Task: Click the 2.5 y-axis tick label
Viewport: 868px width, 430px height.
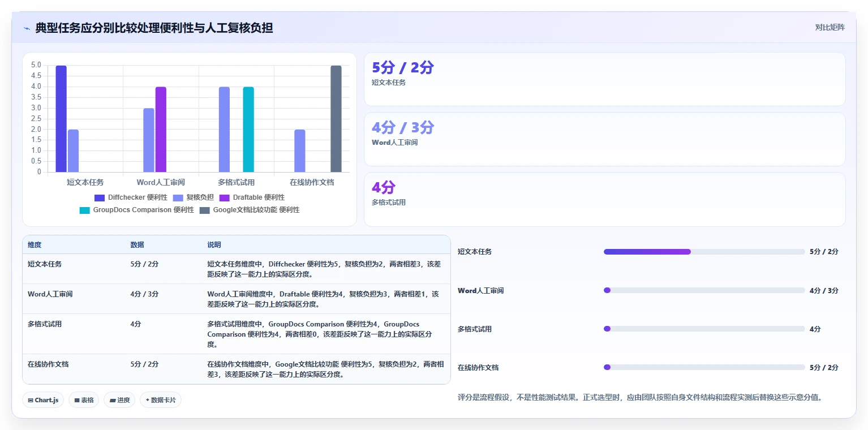Action: (x=36, y=119)
